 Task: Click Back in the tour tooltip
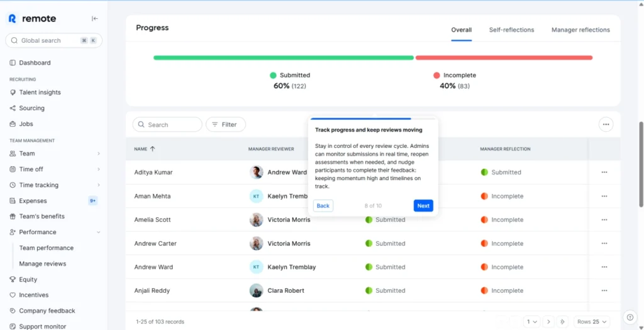coord(323,206)
